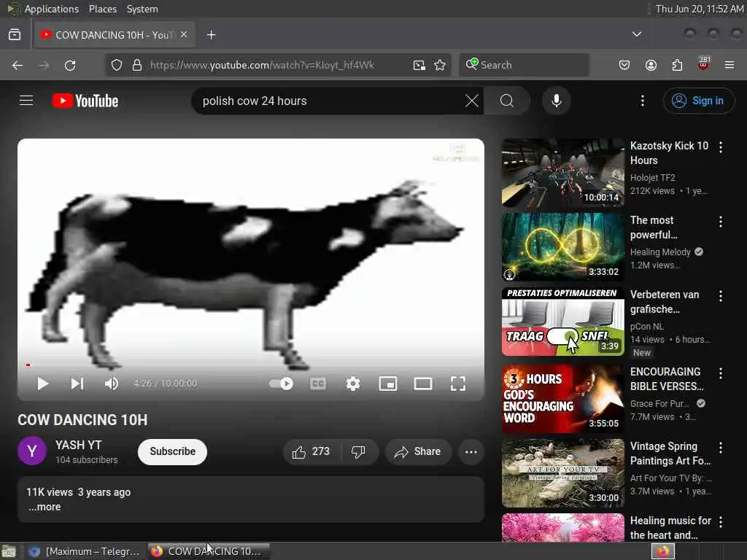Bookmark this page with star
747x560 pixels.
pyautogui.click(x=440, y=65)
